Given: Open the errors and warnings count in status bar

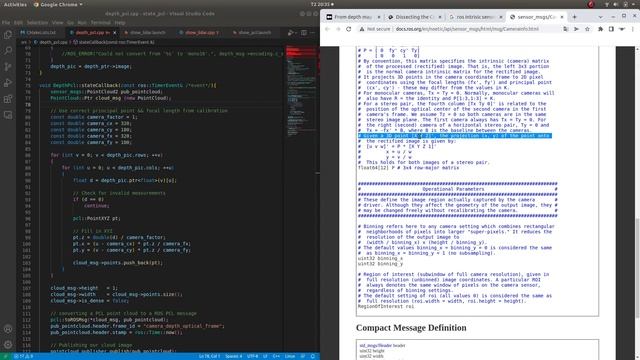Looking at the screenshot, I should (x=24, y=356).
